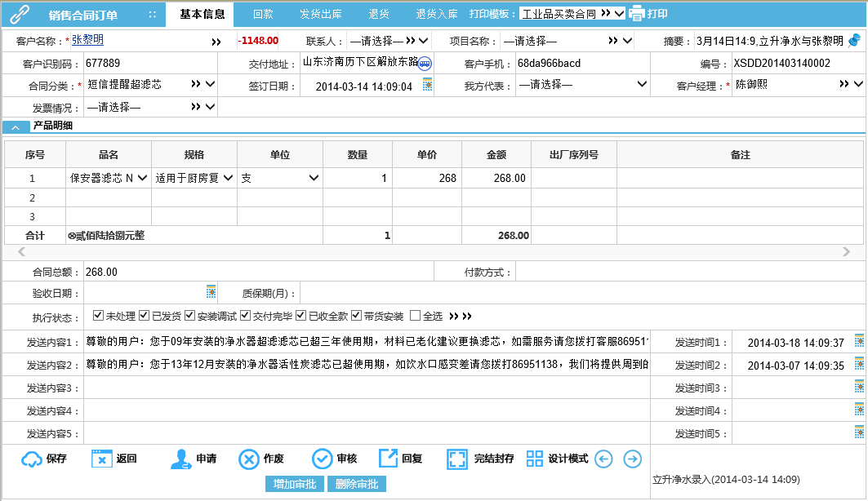This screenshot has height=501, width=868.
Task: Open the 我方代表 dropdown
Action: pos(642,84)
